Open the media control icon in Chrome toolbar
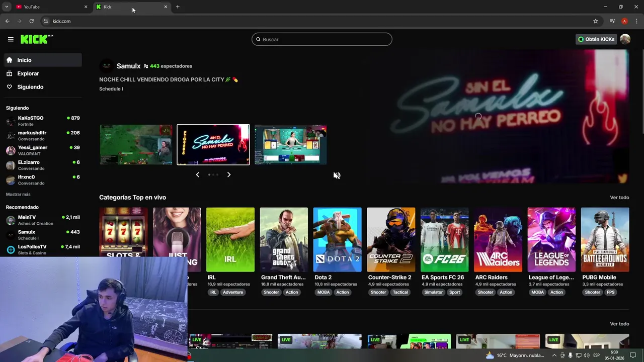The height and width of the screenshot is (362, 644). pos(612,21)
